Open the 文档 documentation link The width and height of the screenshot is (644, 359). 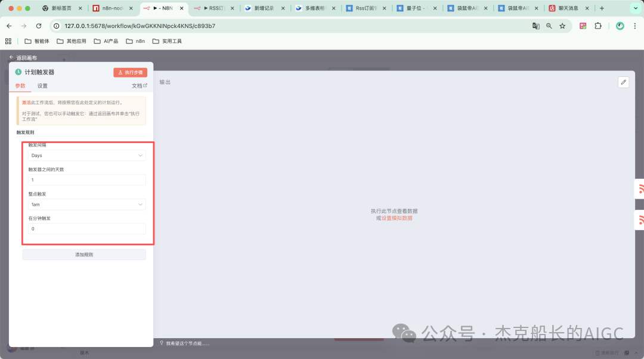click(139, 86)
